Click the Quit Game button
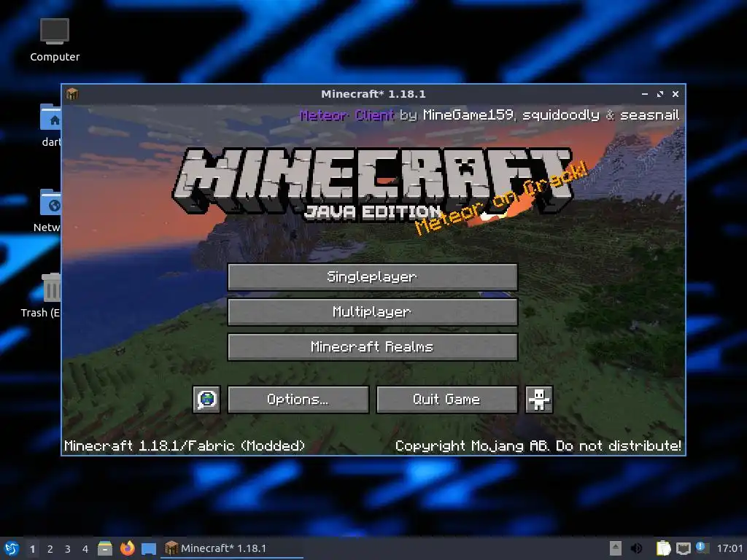 coord(447,399)
